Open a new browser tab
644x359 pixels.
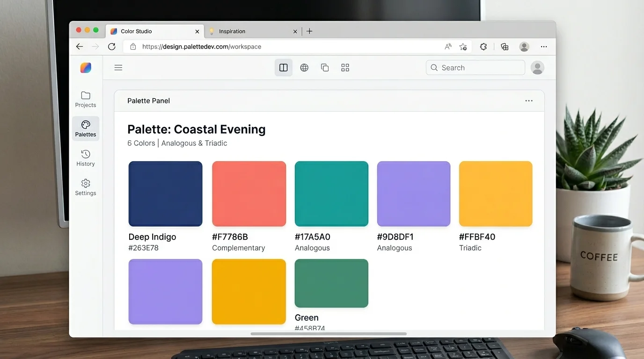(x=309, y=31)
